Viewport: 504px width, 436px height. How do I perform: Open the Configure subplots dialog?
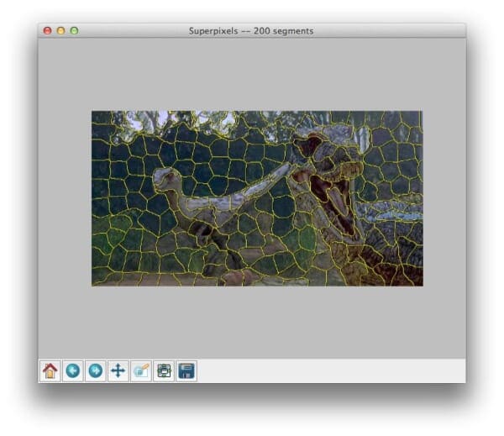(x=164, y=370)
